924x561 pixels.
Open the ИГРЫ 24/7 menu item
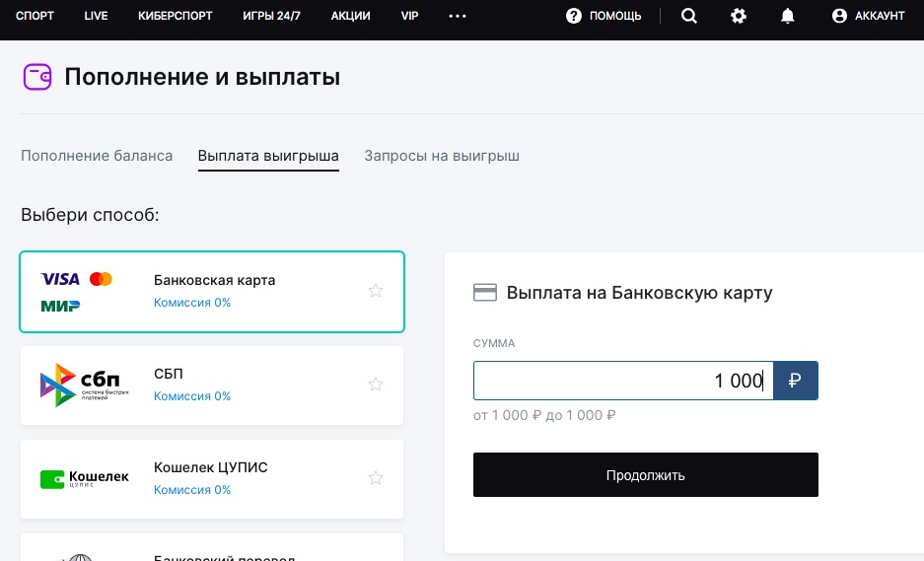point(271,16)
